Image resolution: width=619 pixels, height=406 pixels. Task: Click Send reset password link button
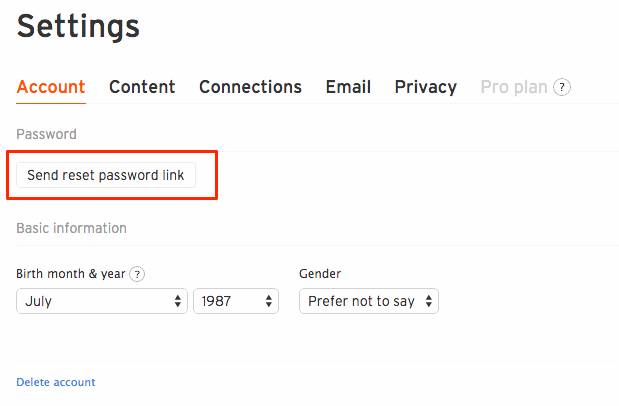(x=106, y=175)
